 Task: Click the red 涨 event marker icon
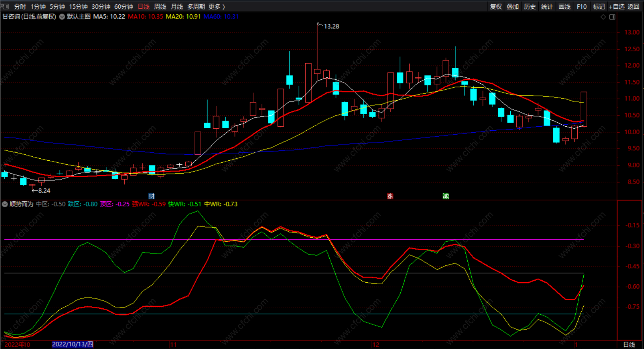390,196
